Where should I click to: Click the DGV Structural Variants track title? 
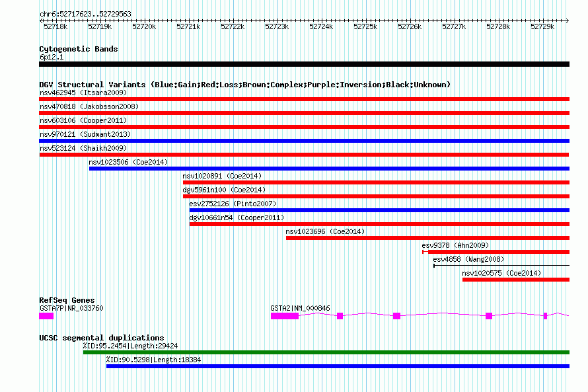(x=245, y=85)
